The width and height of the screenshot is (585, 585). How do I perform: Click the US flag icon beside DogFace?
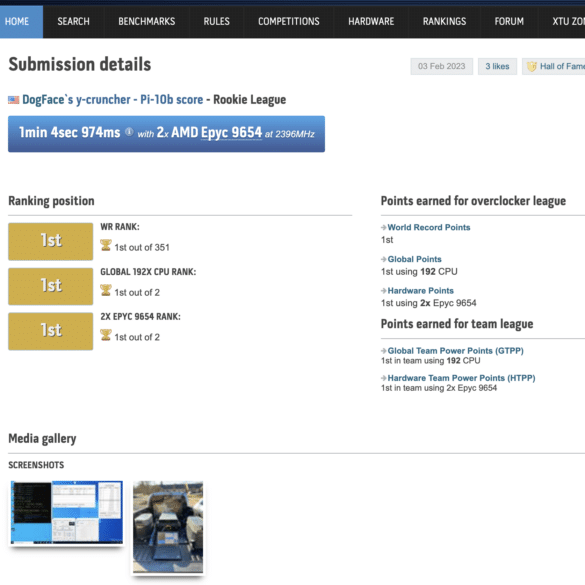pos(13,100)
